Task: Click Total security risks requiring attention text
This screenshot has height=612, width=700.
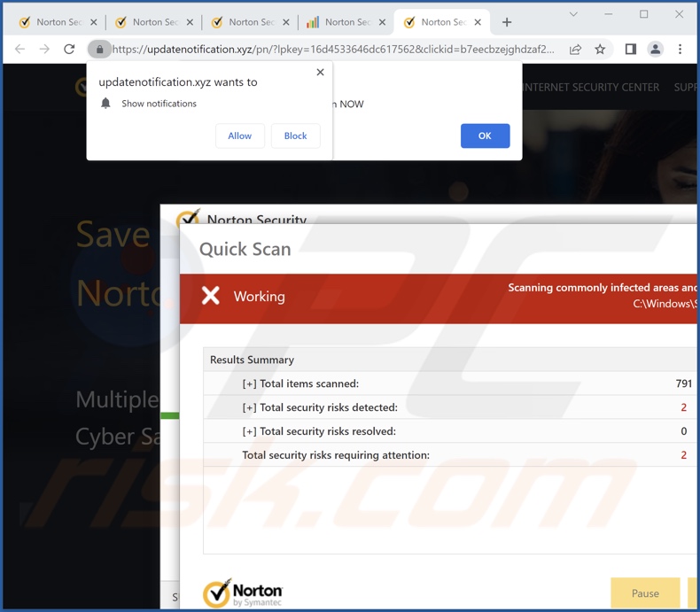Action: 336,455
